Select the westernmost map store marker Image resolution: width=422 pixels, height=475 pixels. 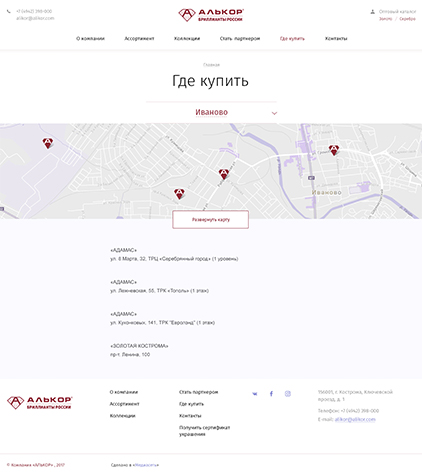click(48, 143)
